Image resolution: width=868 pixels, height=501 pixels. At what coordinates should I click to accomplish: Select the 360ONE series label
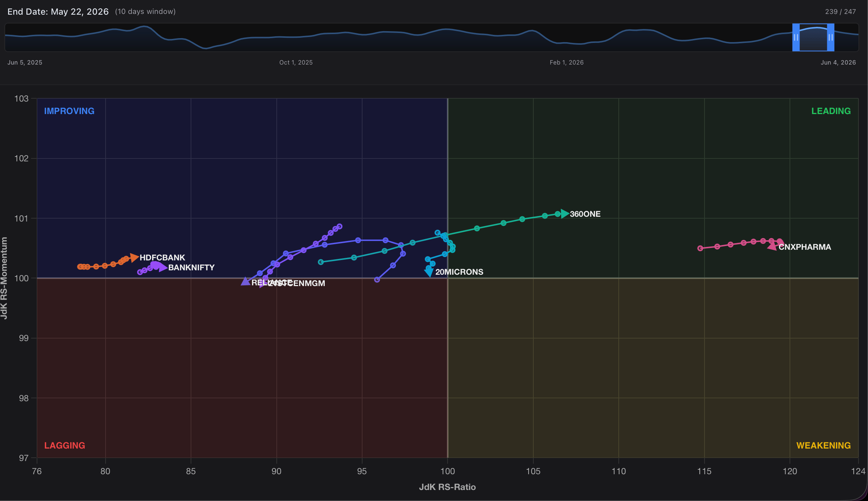coord(585,214)
